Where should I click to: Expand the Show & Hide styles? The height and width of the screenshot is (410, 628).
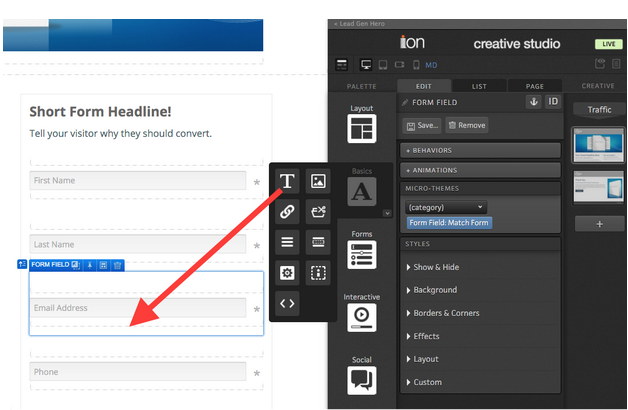[437, 267]
